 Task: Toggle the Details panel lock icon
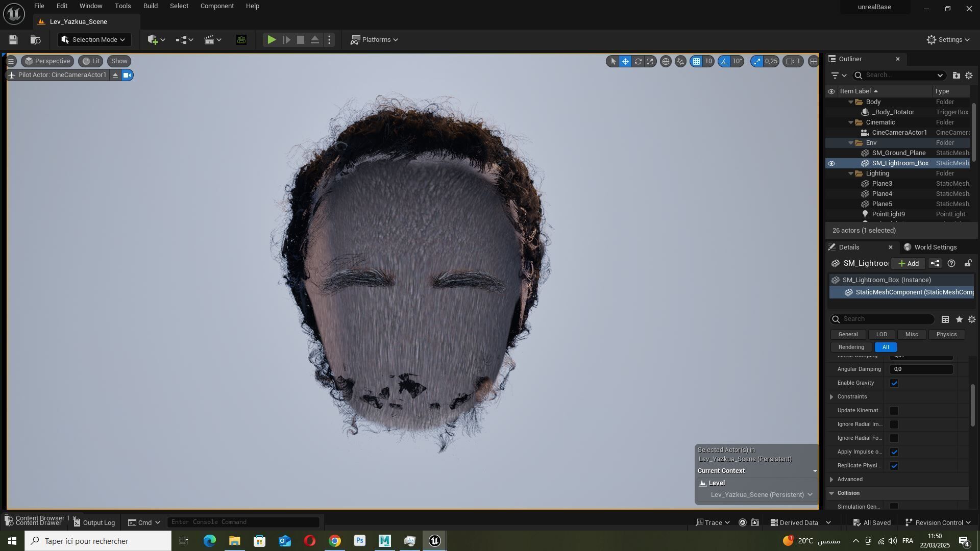click(x=968, y=264)
